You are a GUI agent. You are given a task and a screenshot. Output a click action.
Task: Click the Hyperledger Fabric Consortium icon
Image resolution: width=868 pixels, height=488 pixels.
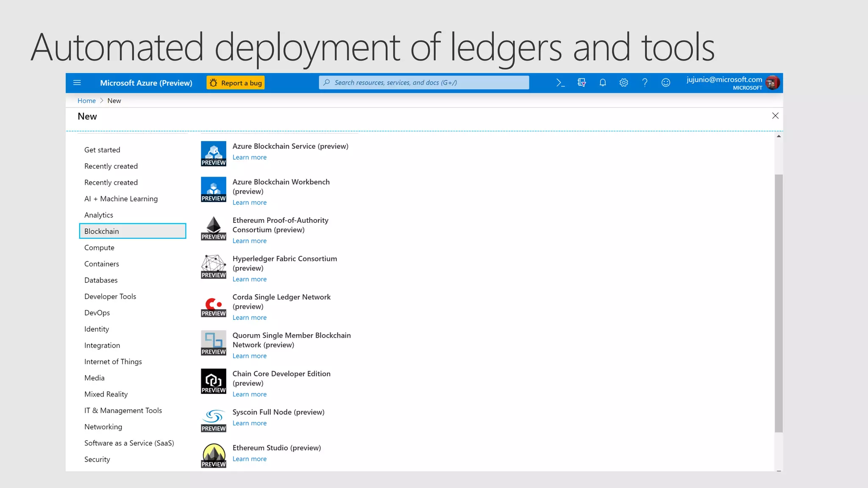214,266
